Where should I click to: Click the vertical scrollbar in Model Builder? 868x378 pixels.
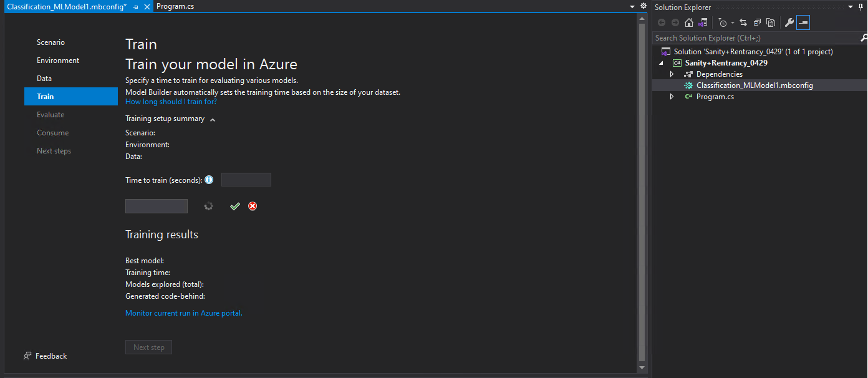click(642, 193)
